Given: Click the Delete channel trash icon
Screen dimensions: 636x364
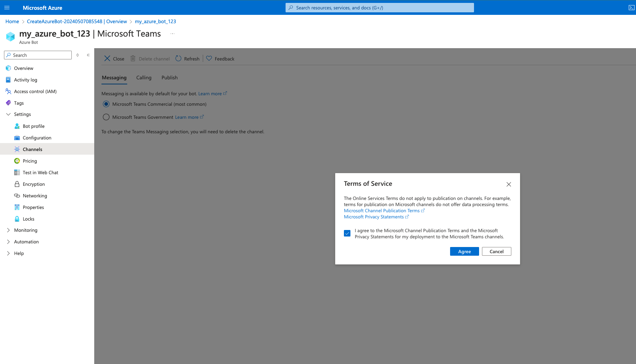Looking at the screenshot, I should pos(133,58).
